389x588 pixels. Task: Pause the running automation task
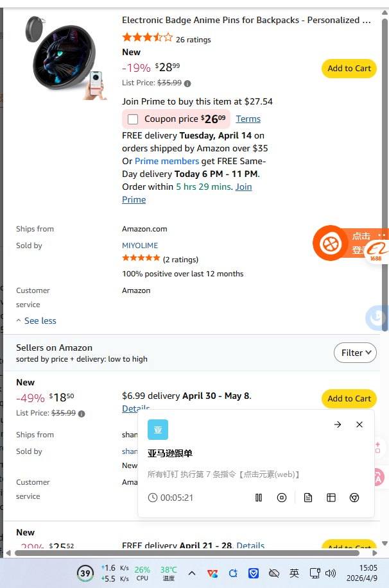coord(259,498)
